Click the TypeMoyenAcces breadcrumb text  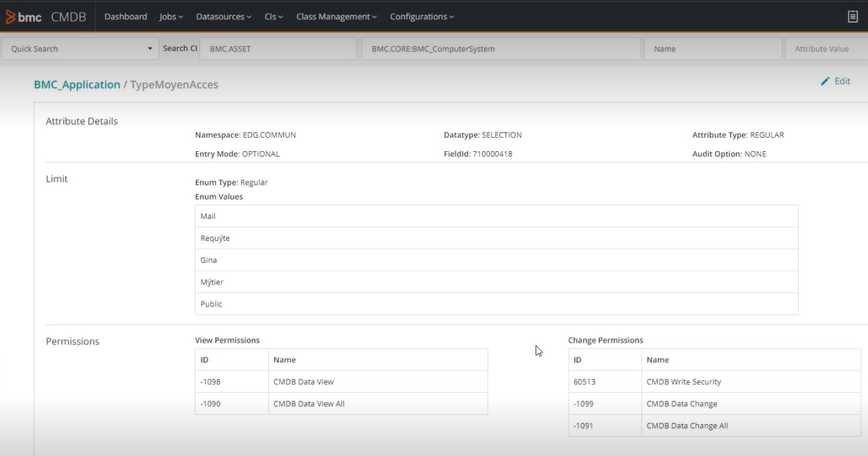174,85
